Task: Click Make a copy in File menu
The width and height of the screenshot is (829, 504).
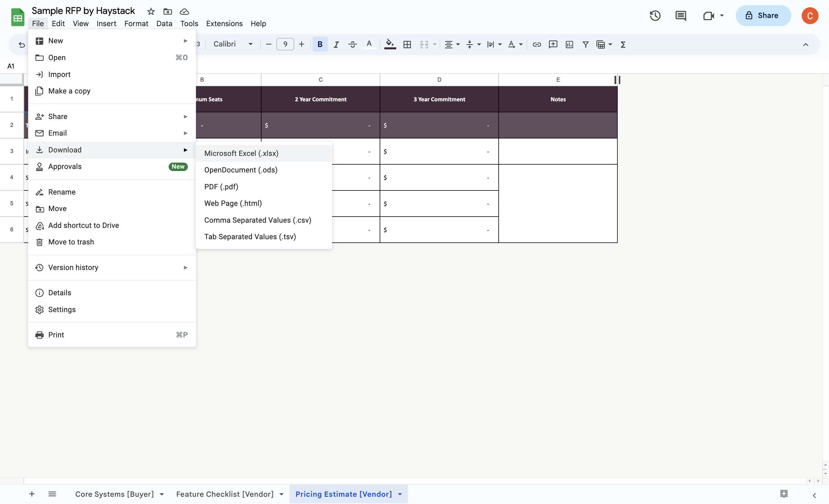Action: [112, 91]
